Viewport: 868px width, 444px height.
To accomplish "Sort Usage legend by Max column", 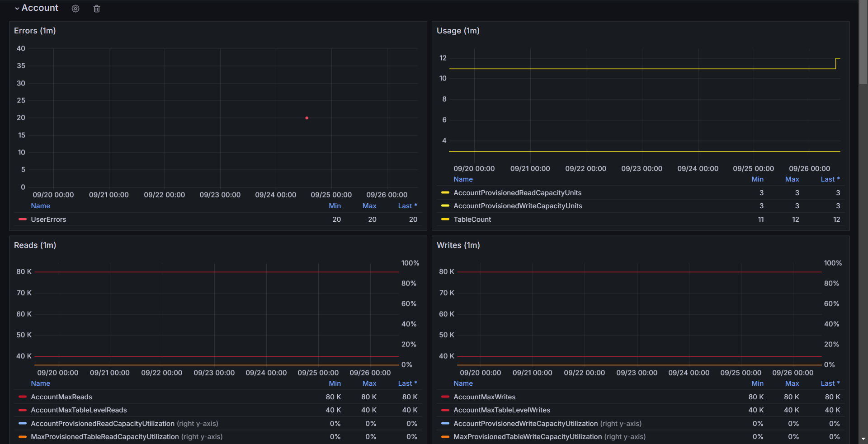I will [792, 179].
